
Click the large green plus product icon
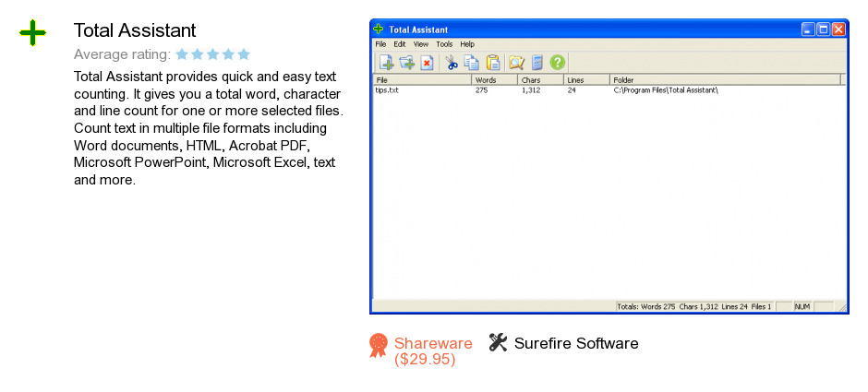tap(32, 32)
